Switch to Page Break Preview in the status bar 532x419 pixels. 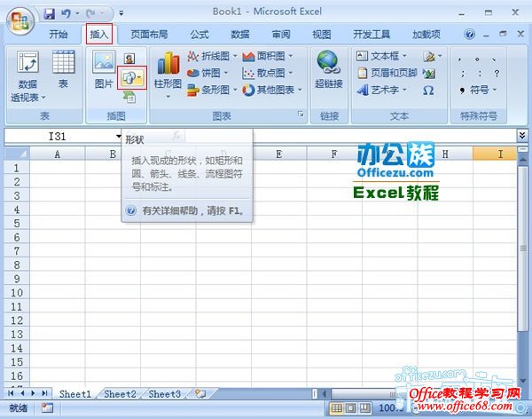pos(365,407)
